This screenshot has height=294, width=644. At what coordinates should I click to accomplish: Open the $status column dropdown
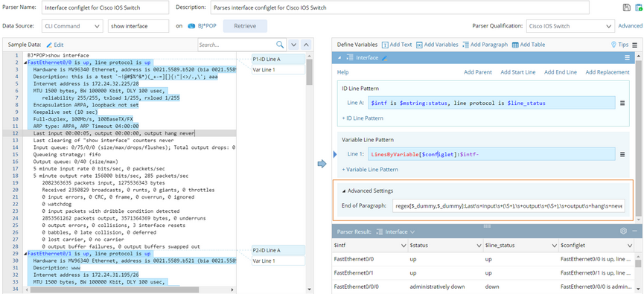coord(479,245)
